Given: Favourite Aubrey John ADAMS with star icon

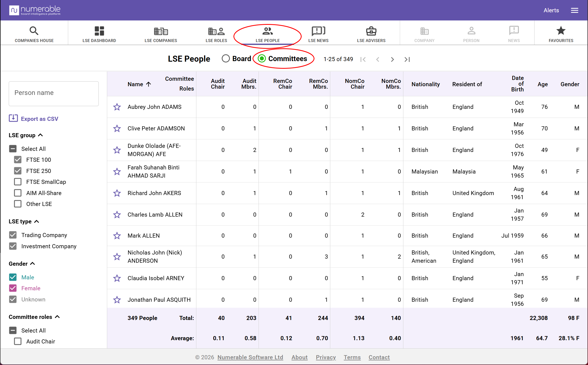Looking at the screenshot, I should [117, 107].
